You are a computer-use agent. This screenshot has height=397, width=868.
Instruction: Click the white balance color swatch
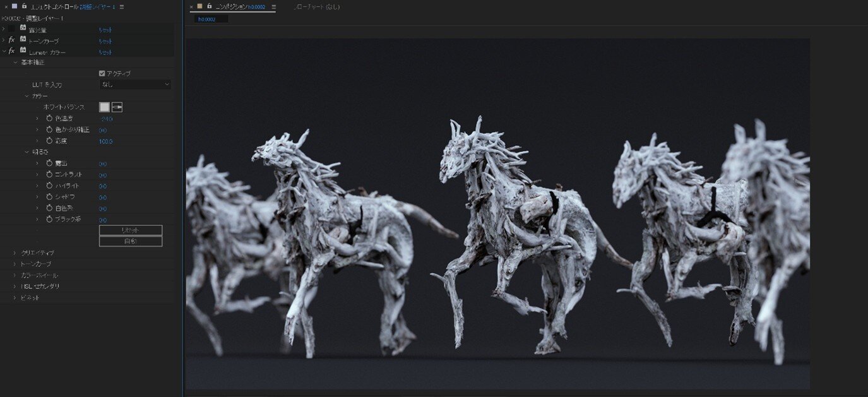(x=105, y=107)
